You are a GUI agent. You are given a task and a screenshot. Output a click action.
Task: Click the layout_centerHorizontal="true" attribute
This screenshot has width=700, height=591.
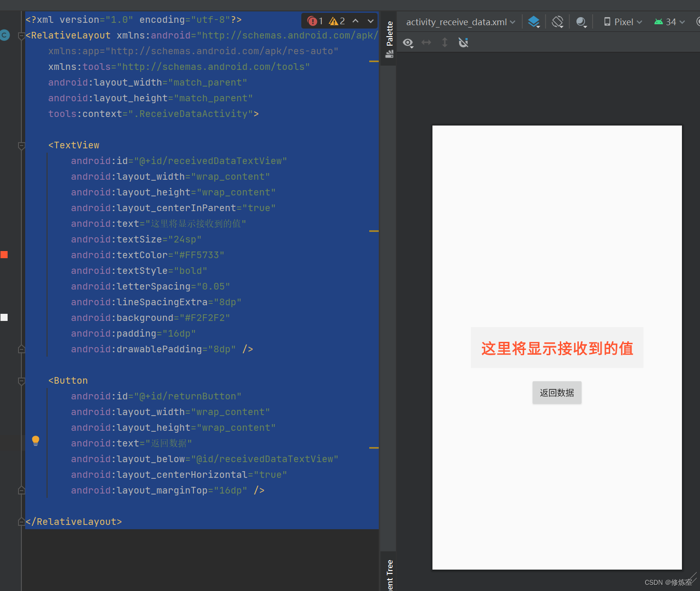179,475
